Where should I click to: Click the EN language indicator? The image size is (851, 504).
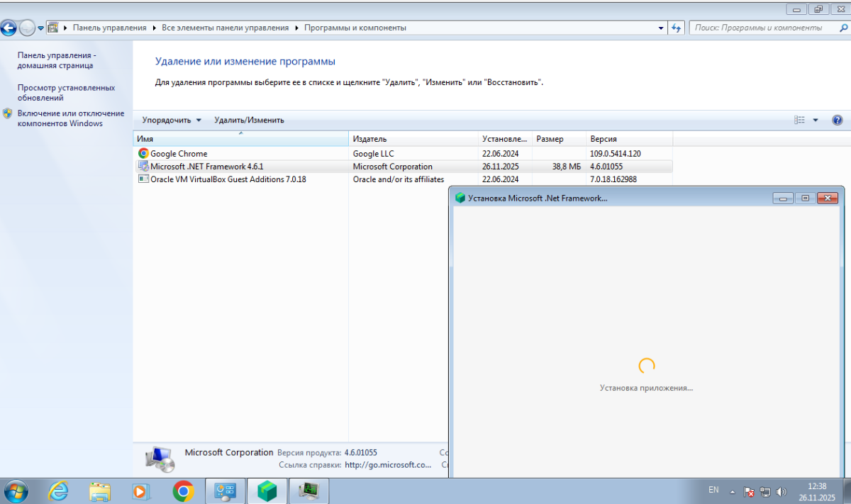pos(713,490)
